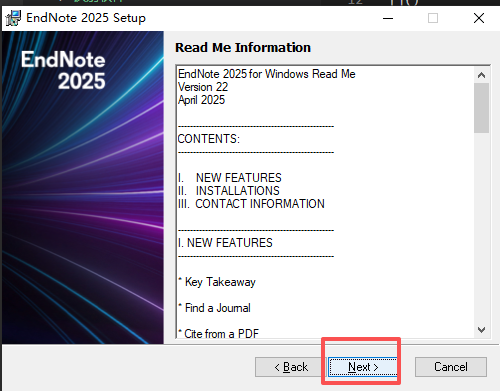The height and width of the screenshot is (391, 500).
Task: Click the Read Me scrollbar thumb
Action: pyautogui.click(x=481, y=108)
